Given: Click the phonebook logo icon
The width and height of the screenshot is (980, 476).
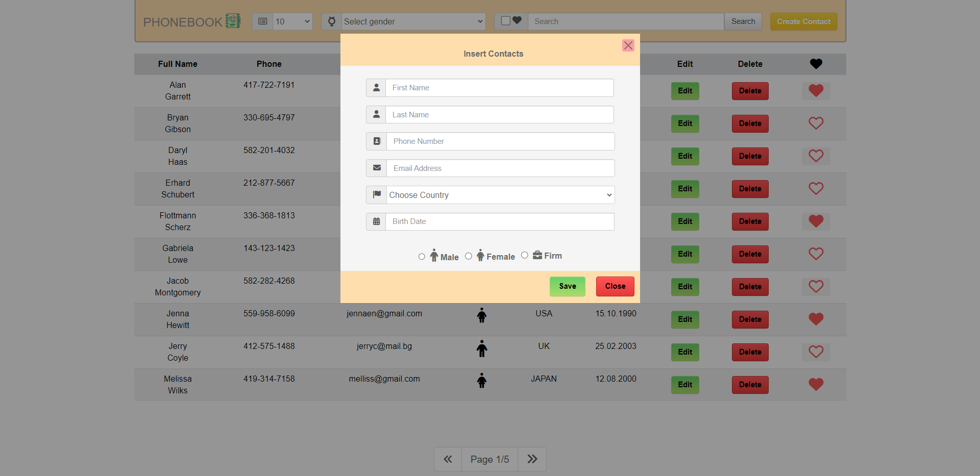Looking at the screenshot, I should (233, 21).
